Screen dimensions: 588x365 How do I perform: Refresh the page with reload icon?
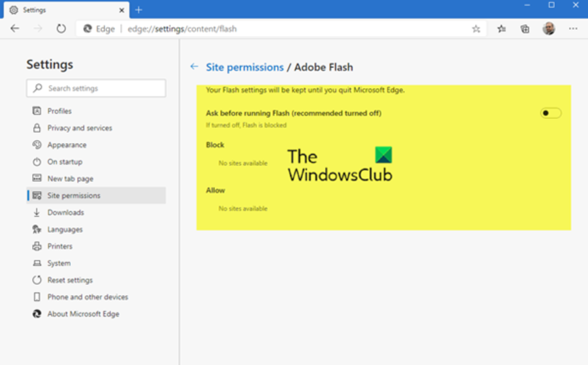pos(61,29)
